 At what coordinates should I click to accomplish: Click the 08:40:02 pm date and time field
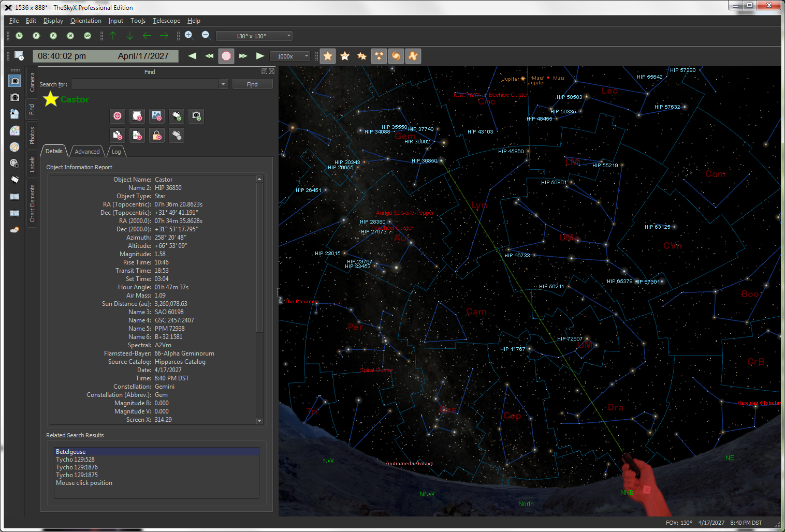[x=106, y=56]
